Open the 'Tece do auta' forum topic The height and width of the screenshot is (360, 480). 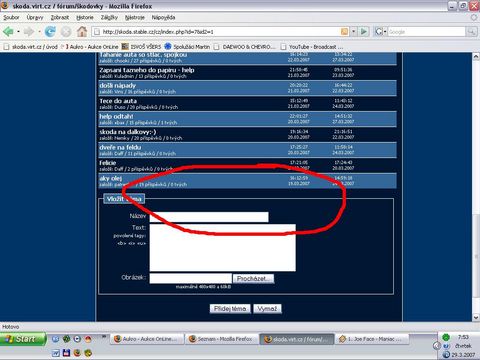(x=118, y=101)
